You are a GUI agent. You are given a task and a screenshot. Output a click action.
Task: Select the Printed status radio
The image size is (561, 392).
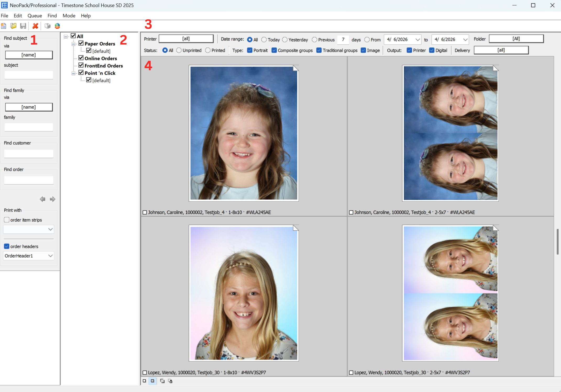click(208, 50)
